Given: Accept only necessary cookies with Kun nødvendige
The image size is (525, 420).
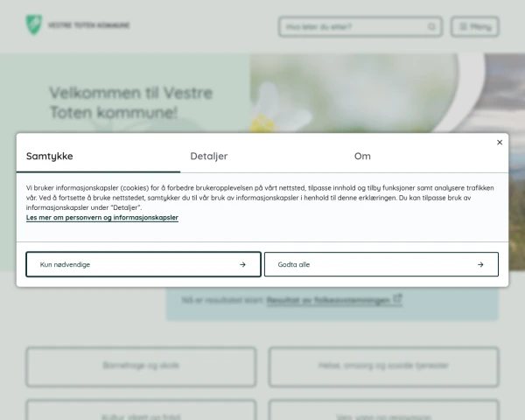Looking at the screenshot, I should click(x=143, y=264).
